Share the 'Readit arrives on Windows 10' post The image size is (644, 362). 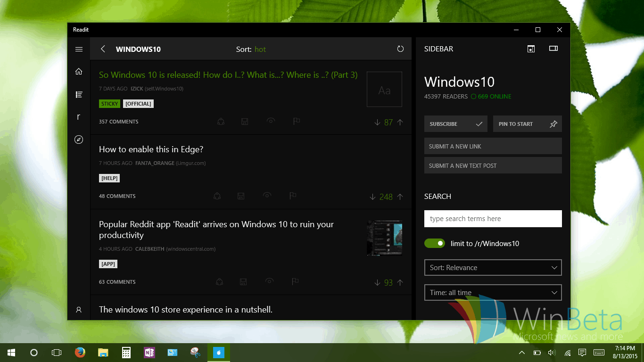(219, 282)
